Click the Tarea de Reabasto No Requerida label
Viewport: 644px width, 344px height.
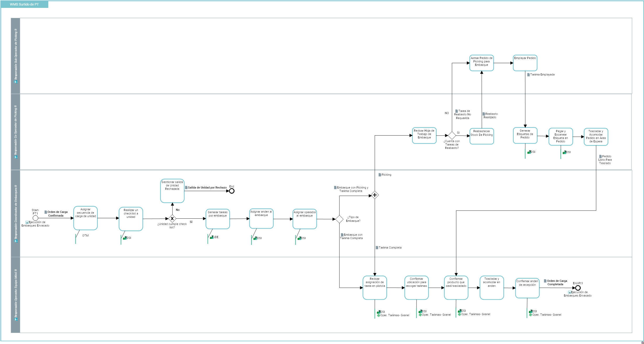click(x=463, y=115)
